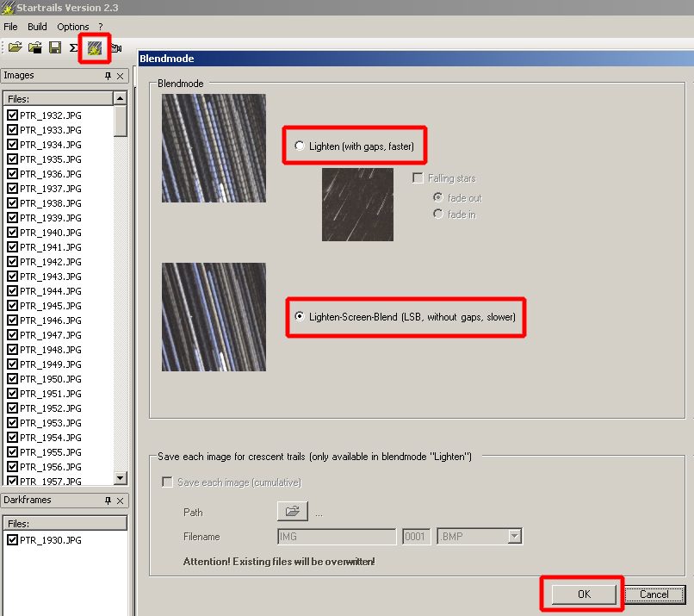Open the Build menu
The width and height of the screenshot is (694, 616).
tap(37, 27)
